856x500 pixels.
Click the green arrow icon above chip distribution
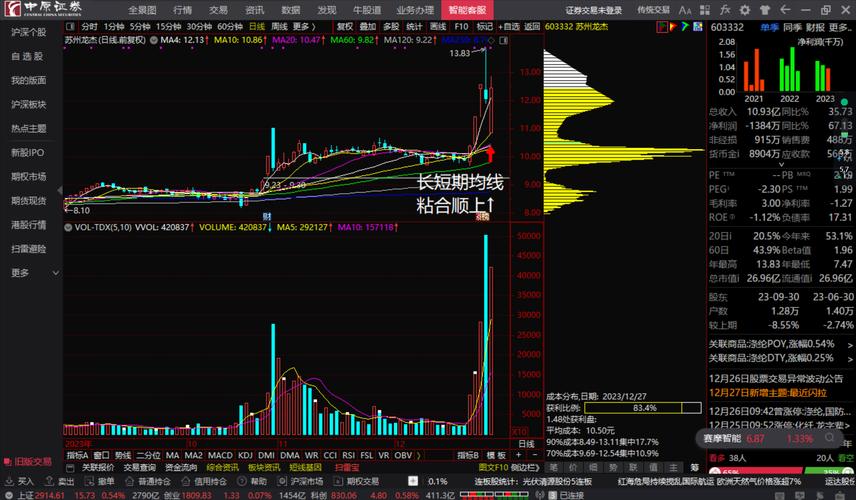point(685,26)
